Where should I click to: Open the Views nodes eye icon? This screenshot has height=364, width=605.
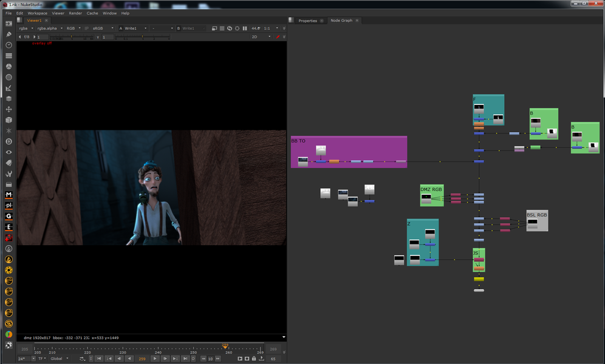(9, 152)
